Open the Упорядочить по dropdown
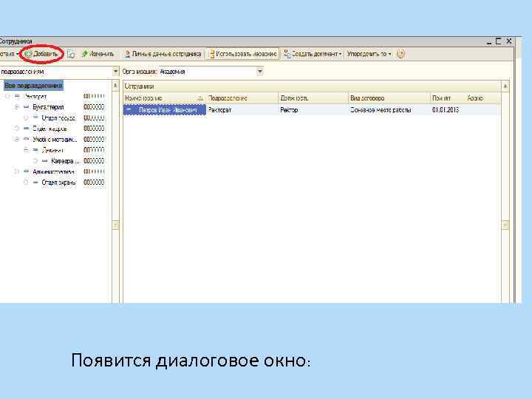 (x=369, y=54)
